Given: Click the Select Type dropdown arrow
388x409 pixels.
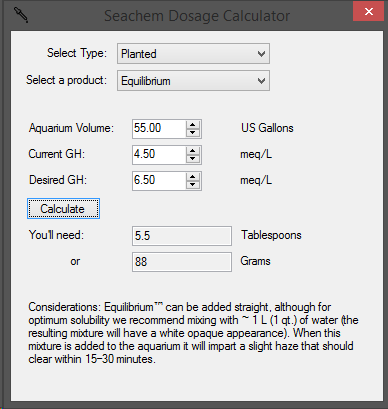Looking at the screenshot, I should click(x=262, y=54).
